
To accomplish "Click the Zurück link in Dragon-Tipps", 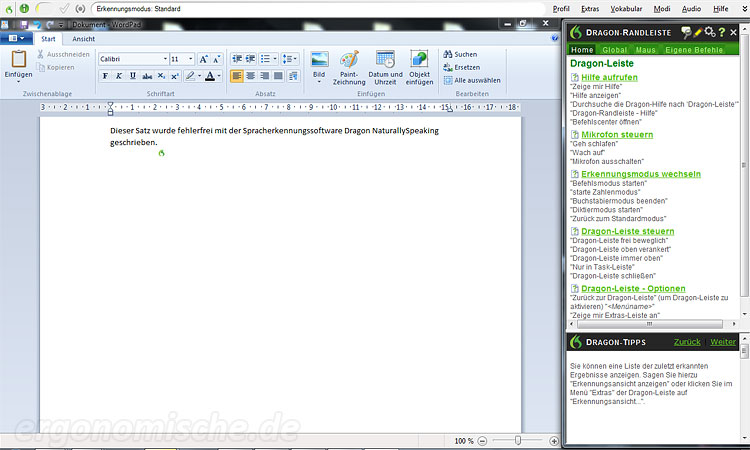I will 687,342.
